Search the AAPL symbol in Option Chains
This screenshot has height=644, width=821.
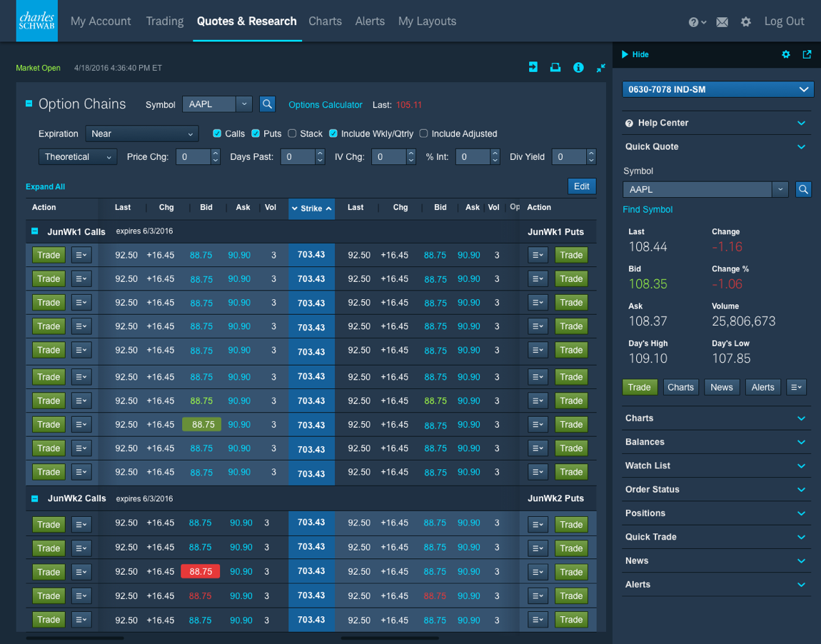(267, 104)
